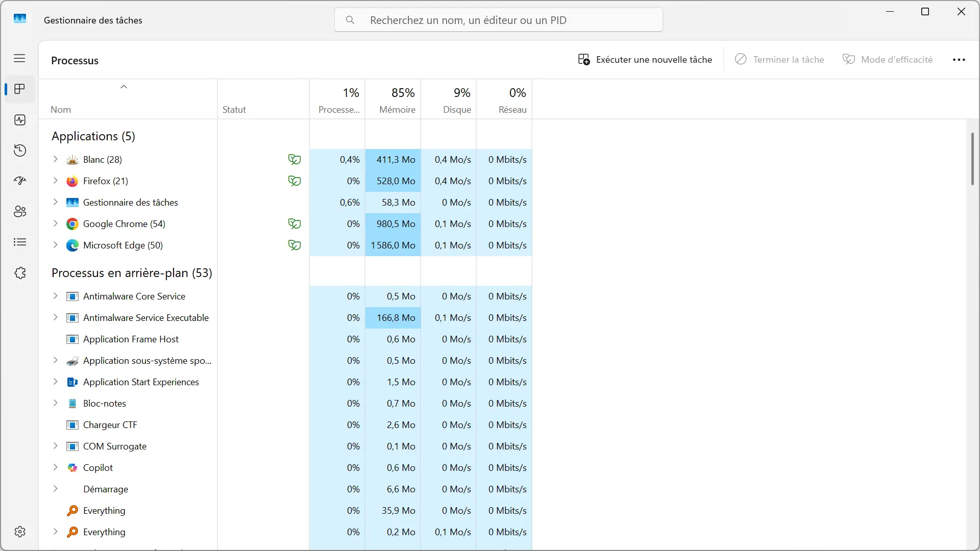Sort by the Statut column header
The image size is (980, 551).
[263, 99]
